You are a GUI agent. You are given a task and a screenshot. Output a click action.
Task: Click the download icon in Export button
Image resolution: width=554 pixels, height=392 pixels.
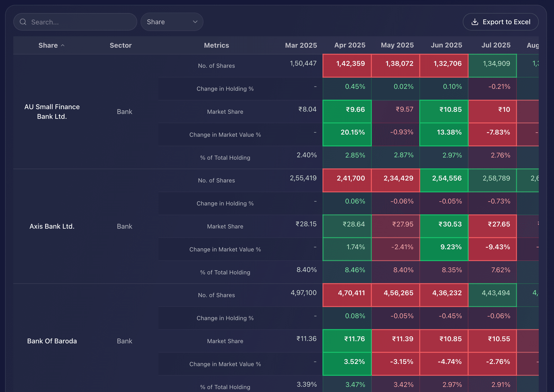tap(475, 22)
